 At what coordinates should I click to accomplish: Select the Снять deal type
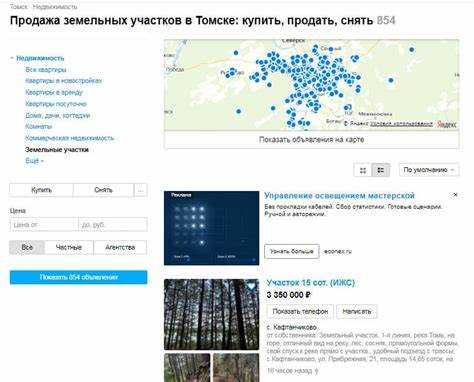point(103,190)
